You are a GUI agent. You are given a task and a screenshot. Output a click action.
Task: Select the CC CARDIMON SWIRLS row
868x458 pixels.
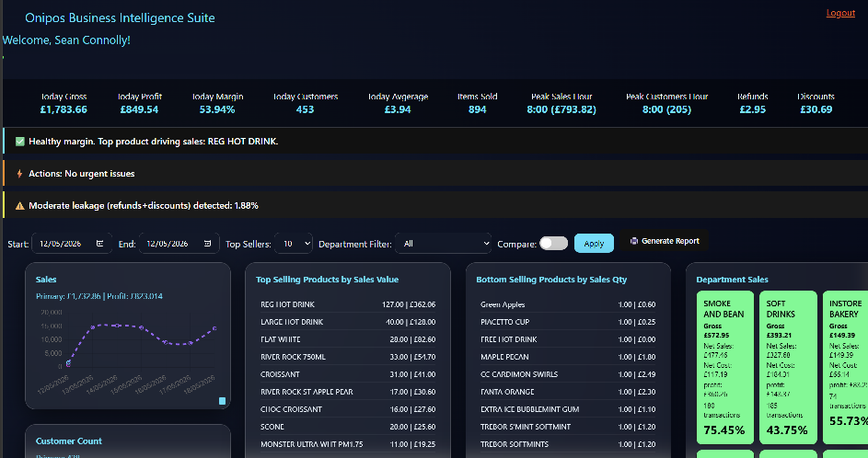568,374
